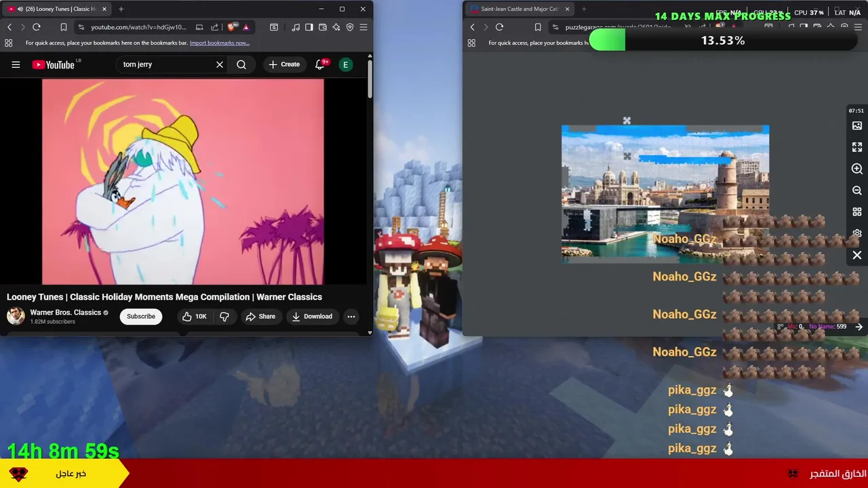This screenshot has width=868, height=488.
Task: Open the apps grid icon on YouTube bookmarks bar
Action: [8, 43]
